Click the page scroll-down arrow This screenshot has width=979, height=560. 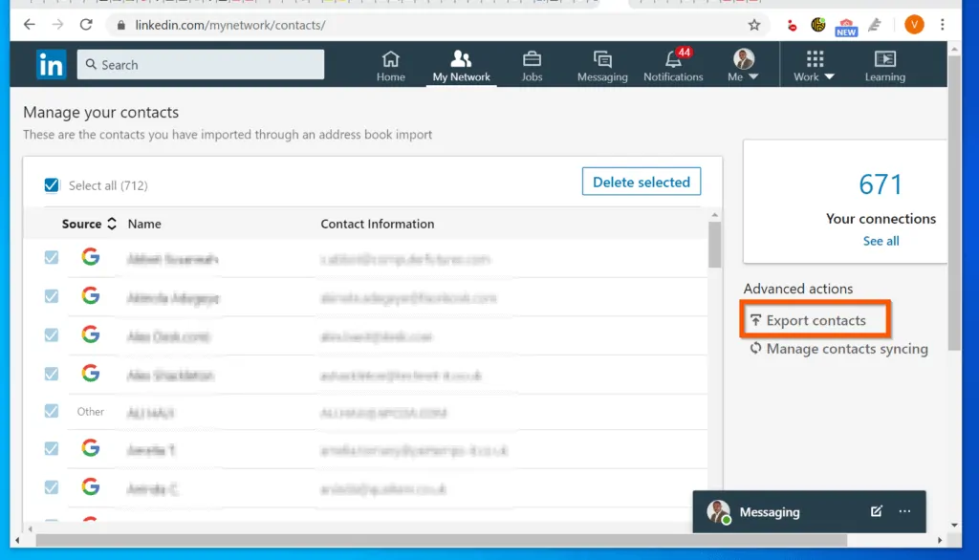[x=954, y=525]
